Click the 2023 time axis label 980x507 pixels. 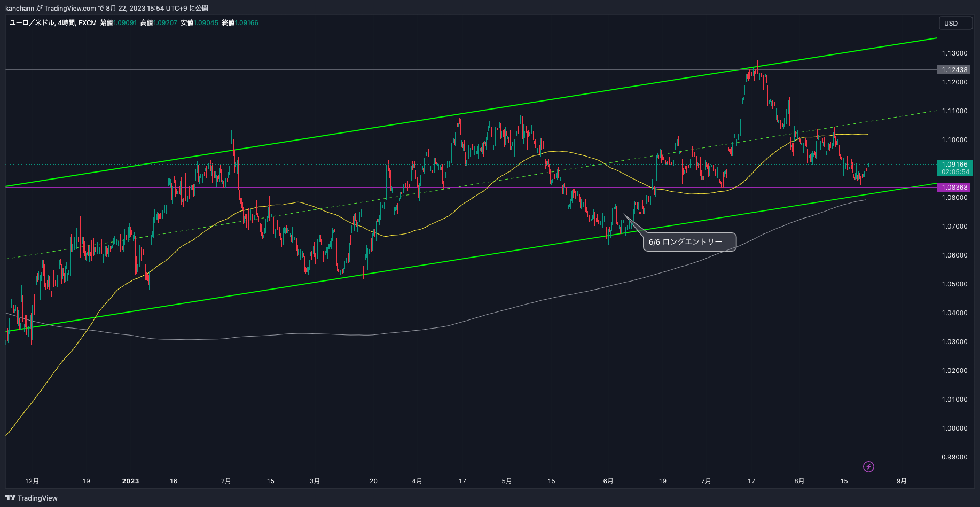point(130,481)
